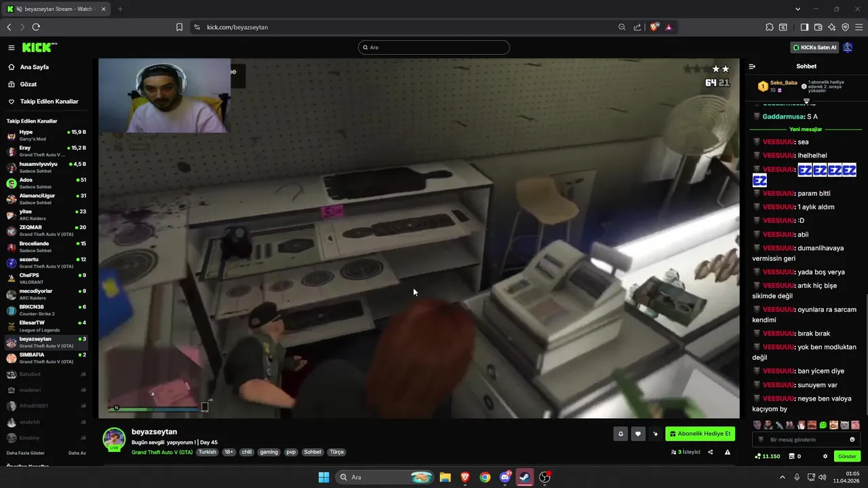Click the KICKs Satın Al button
The image size is (868, 488).
pos(814,47)
